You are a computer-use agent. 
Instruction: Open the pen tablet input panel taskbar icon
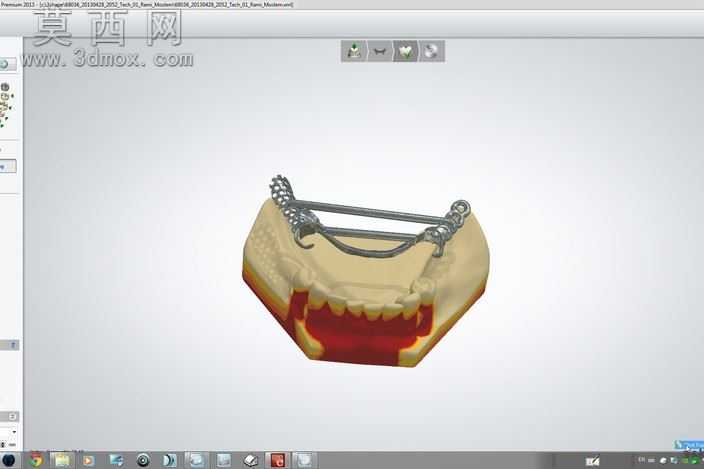(x=592, y=461)
